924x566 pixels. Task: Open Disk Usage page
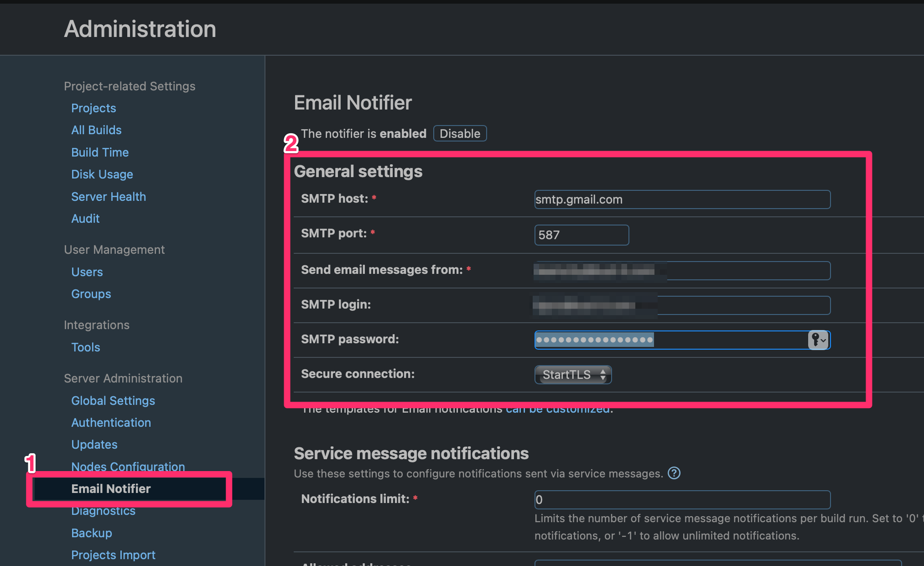pyautogui.click(x=102, y=174)
